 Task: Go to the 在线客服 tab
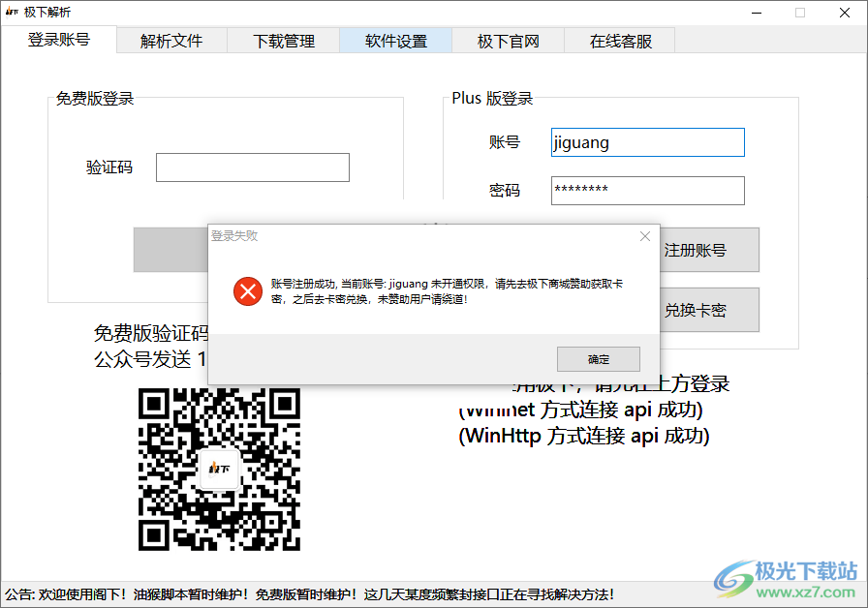(620, 41)
